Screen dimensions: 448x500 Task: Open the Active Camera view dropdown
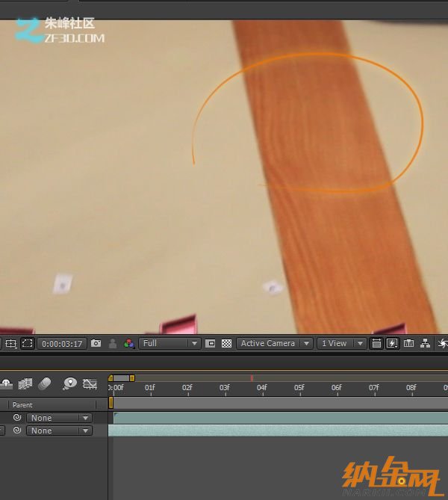(275, 344)
